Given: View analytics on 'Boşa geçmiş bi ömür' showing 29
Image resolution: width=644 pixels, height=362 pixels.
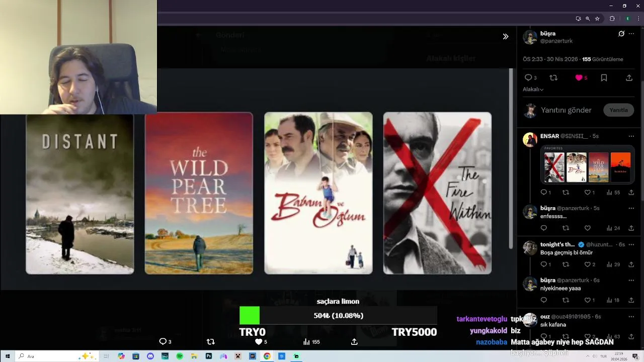Looking at the screenshot, I should (613, 264).
